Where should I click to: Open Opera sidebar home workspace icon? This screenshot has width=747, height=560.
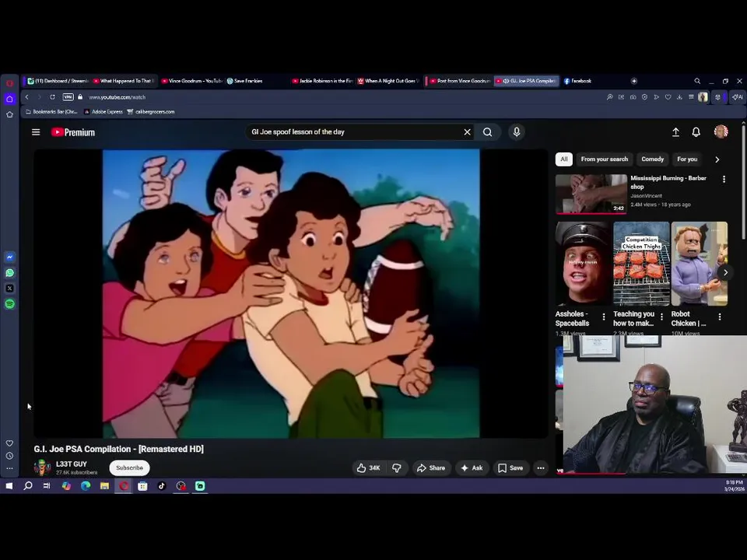pos(9,99)
